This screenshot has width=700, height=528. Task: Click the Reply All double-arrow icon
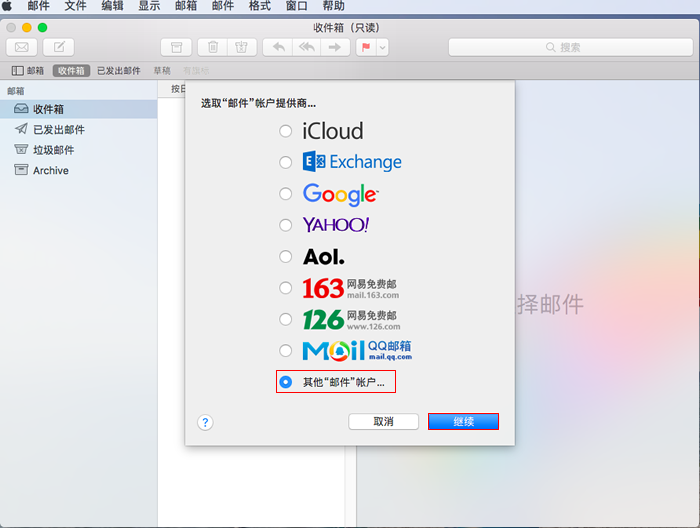pyautogui.click(x=307, y=47)
